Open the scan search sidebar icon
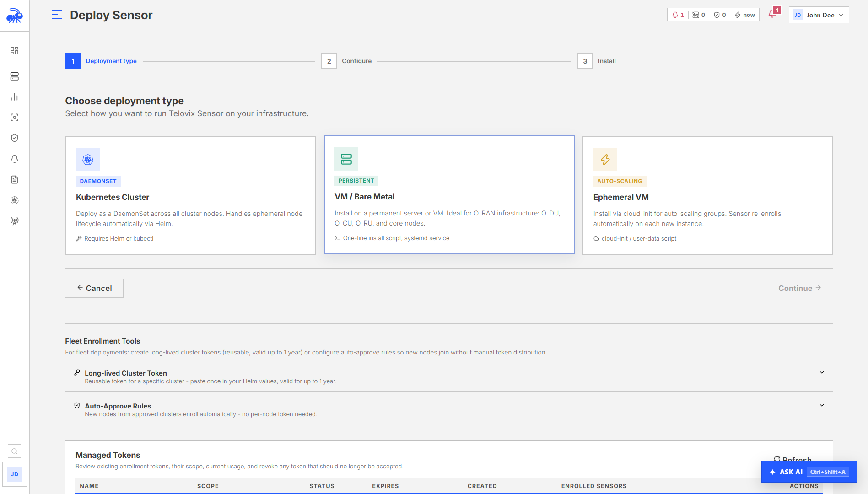Screen dimensions: 868x494 coord(15,118)
